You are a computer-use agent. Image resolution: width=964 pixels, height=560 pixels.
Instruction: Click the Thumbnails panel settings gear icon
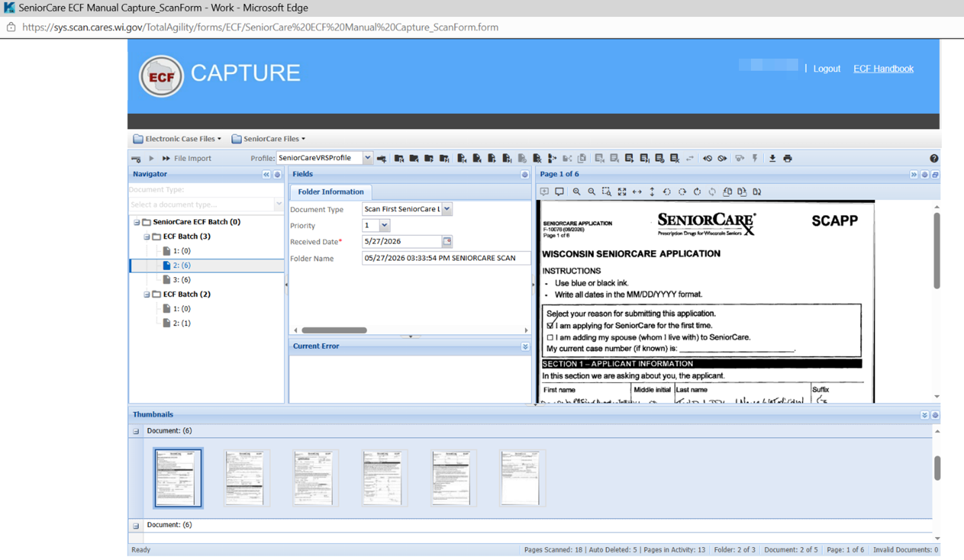(935, 415)
